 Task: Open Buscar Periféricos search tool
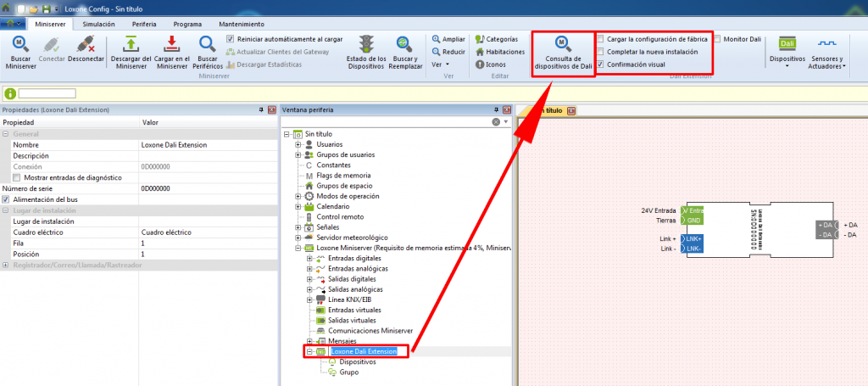point(207,45)
